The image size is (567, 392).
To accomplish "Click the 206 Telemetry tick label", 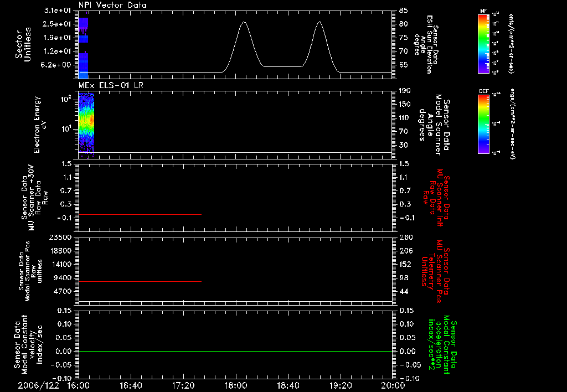I will 405,251.
